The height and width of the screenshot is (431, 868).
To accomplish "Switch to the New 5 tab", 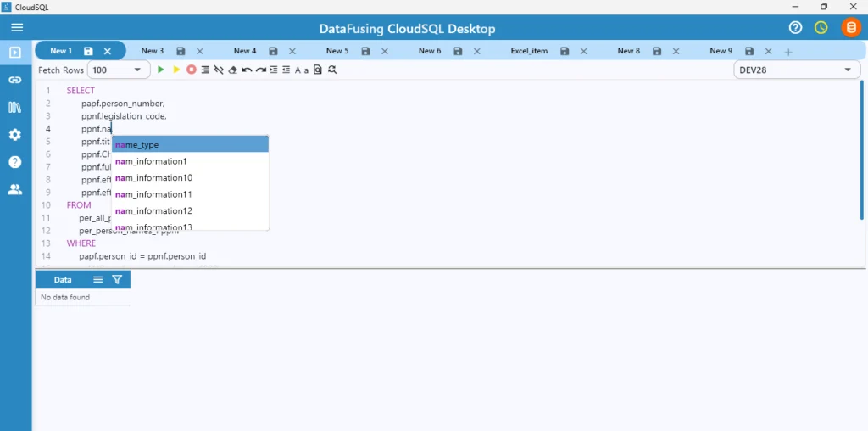I will pyautogui.click(x=337, y=51).
